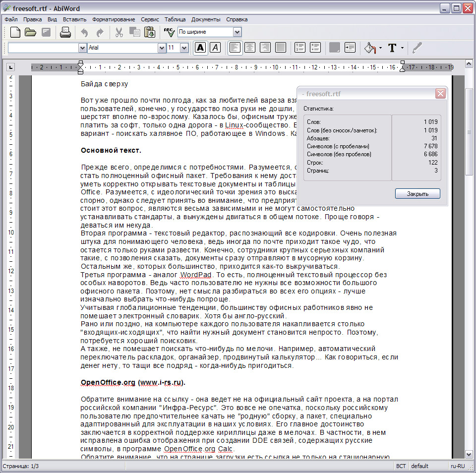Click the Строк: label in the statistics dialog

pos(315,163)
